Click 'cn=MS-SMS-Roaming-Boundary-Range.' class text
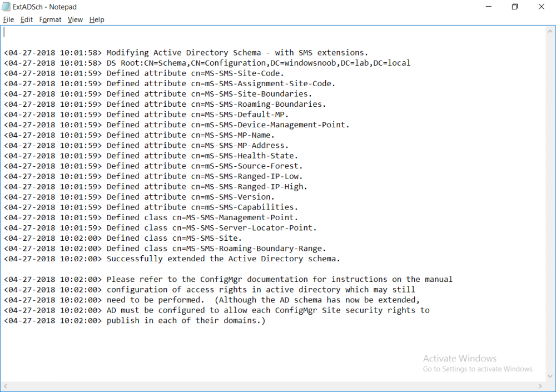This screenshot has height=392, width=556. [249, 249]
